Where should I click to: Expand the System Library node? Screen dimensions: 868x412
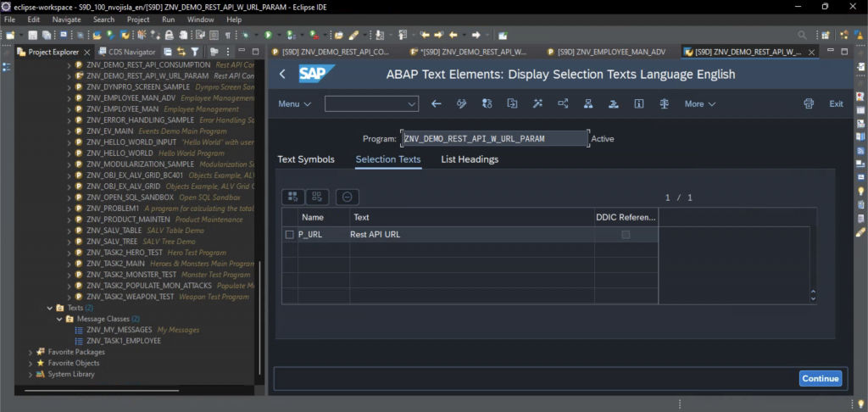[x=31, y=375]
